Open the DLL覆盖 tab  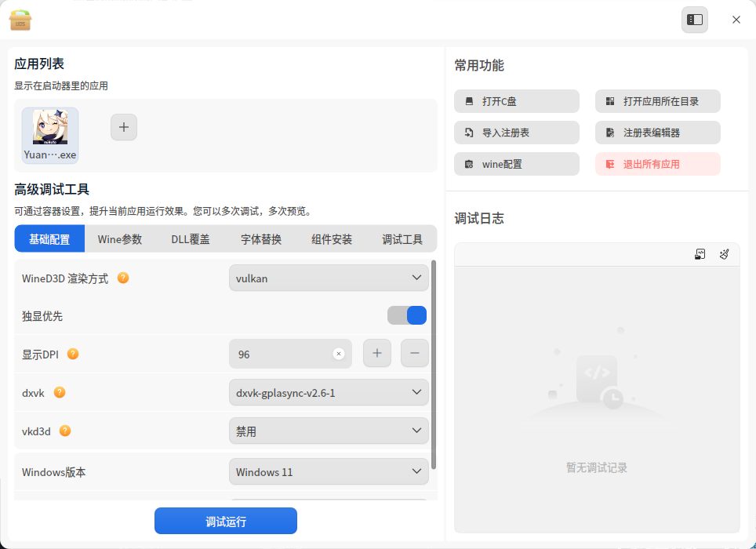(191, 238)
